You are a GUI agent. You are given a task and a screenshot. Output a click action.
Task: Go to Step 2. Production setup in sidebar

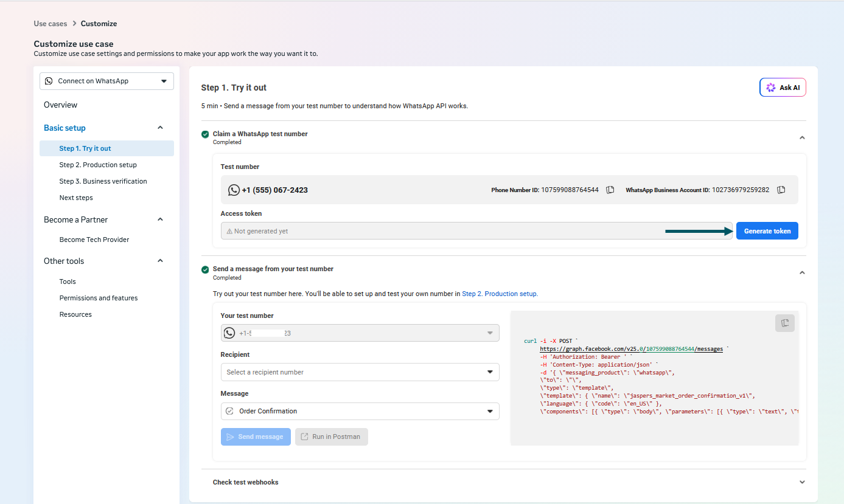(x=98, y=165)
